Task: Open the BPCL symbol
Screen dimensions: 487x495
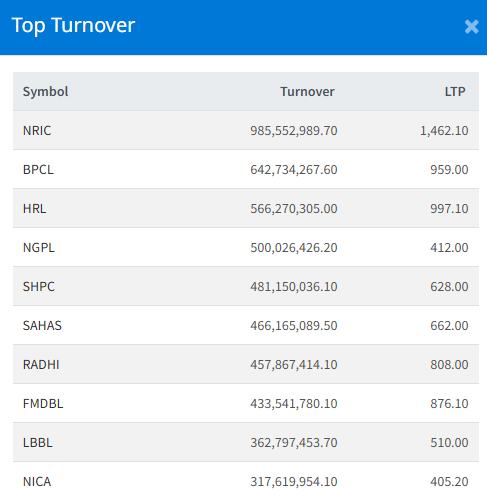Action: [x=38, y=170]
